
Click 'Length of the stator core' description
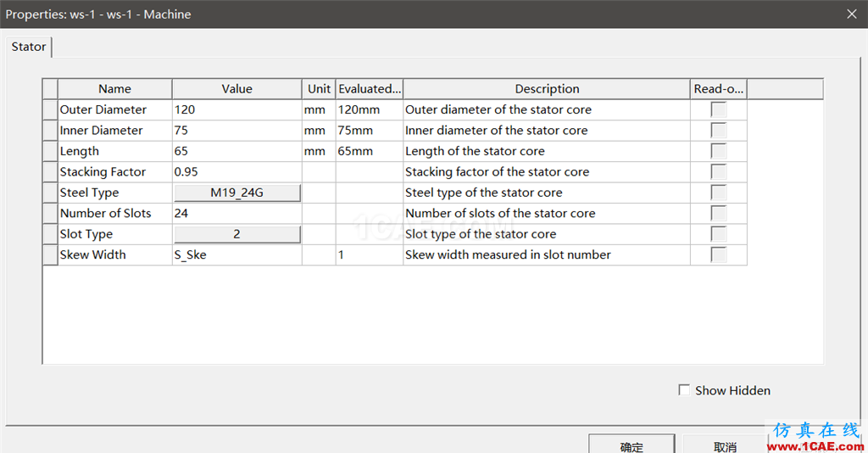point(547,151)
